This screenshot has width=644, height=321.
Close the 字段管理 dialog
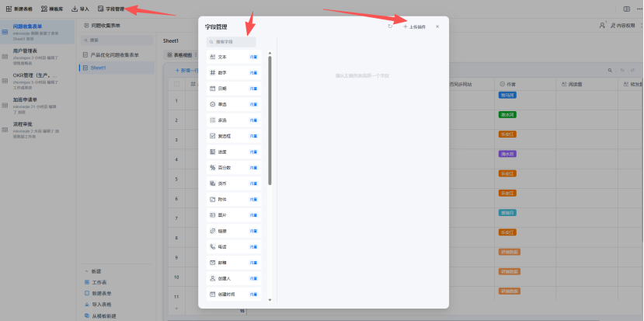[437, 26]
